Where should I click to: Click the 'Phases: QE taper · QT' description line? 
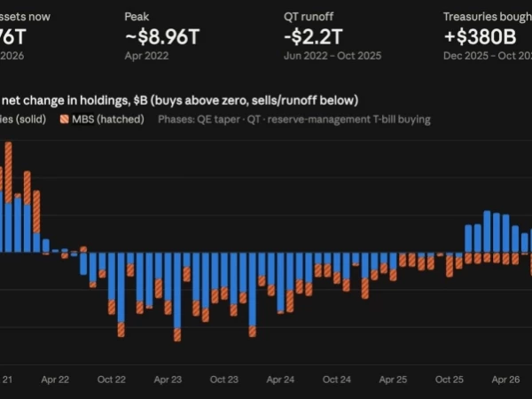[x=294, y=120]
